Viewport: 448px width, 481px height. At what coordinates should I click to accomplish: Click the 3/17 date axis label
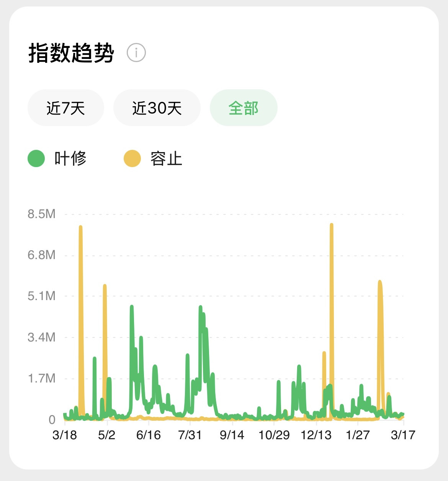tap(403, 435)
